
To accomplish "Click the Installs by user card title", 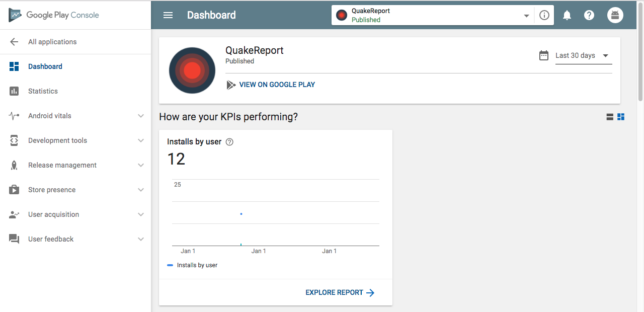I will point(194,142).
